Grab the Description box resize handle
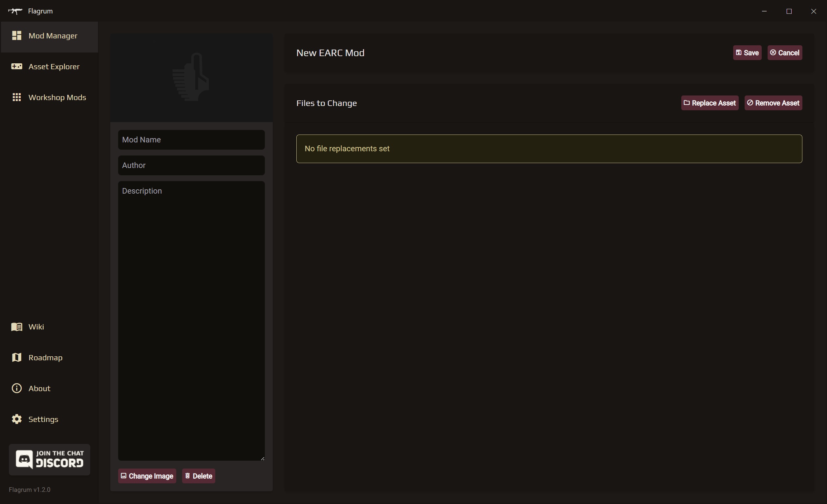The image size is (827, 504). (x=263, y=458)
